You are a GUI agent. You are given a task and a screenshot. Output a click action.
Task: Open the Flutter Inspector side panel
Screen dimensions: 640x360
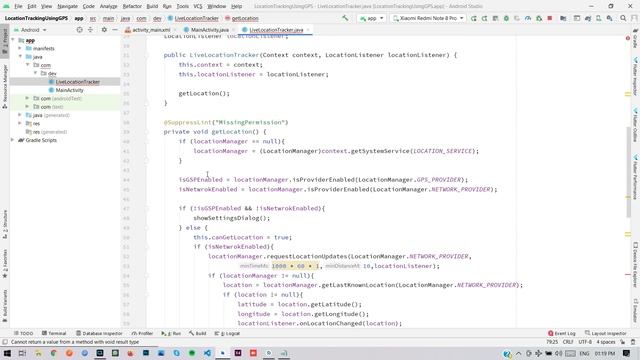pyautogui.click(x=636, y=76)
